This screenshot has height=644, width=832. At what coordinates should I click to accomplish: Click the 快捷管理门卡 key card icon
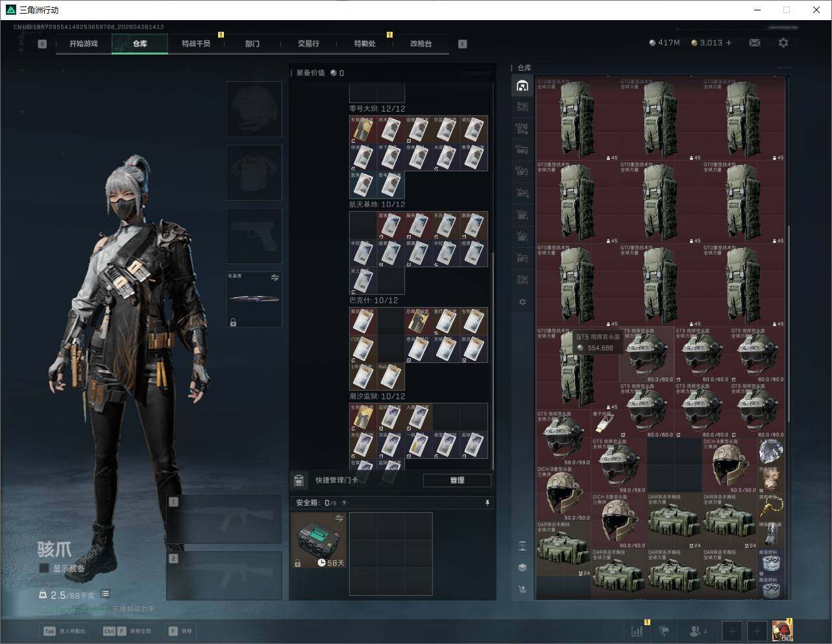(x=299, y=480)
